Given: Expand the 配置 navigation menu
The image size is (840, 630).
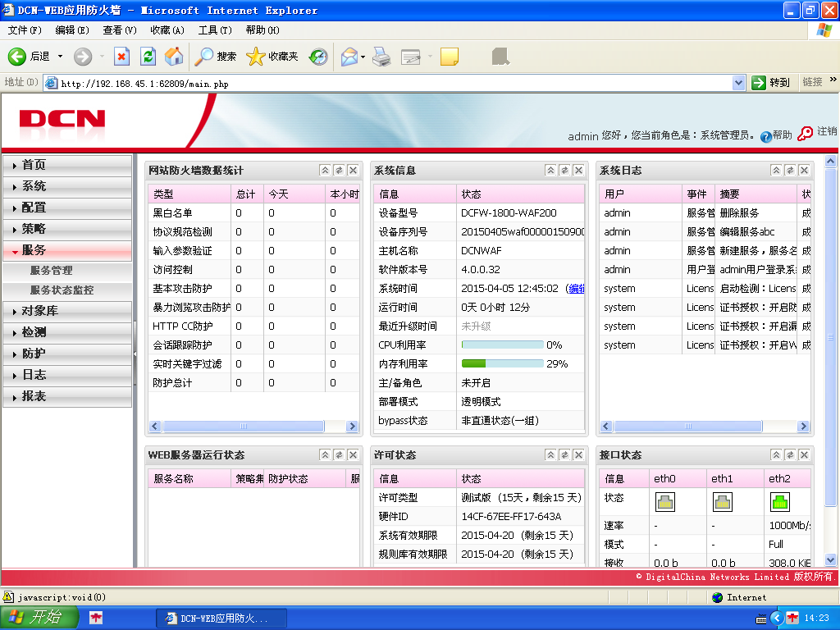Looking at the screenshot, I should pyautogui.click(x=67, y=208).
